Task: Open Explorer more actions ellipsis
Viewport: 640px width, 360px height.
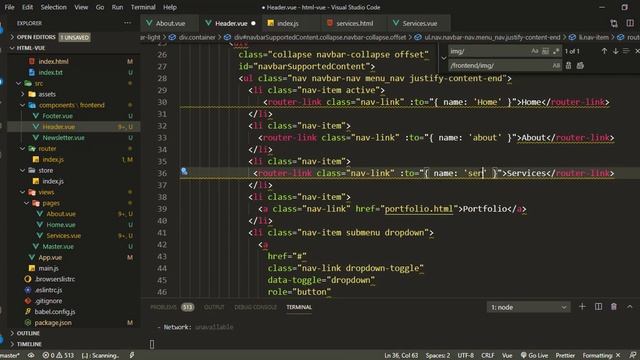Action: pyautogui.click(x=128, y=23)
